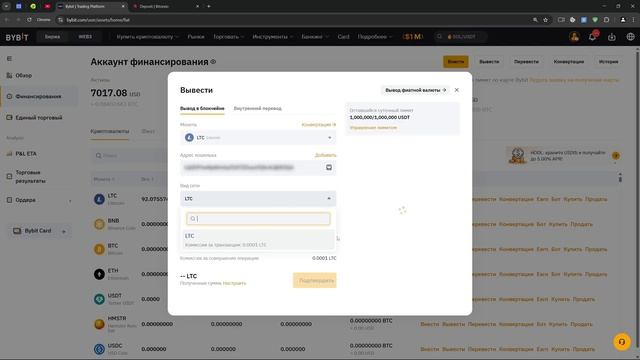This screenshot has width=640, height=360.
Task: Click the Конвертация button in the page header
Action: click(x=569, y=62)
